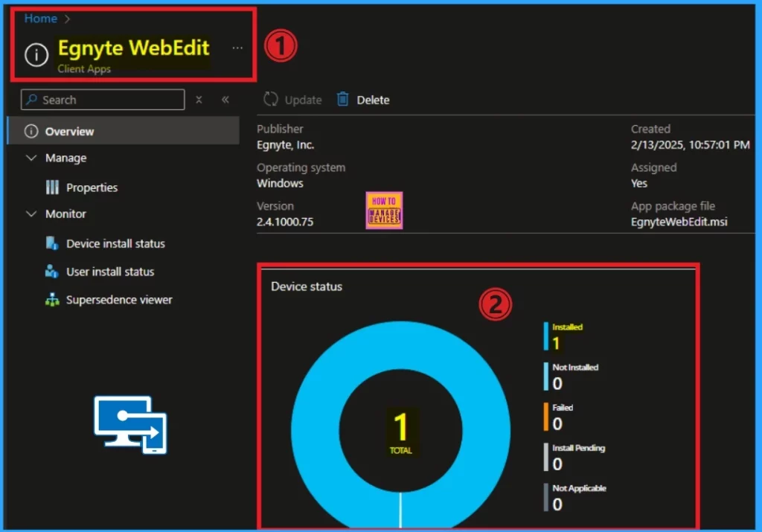This screenshot has height=532, width=762.
Task: Click the Assigned Yes value
Action: 639,183
